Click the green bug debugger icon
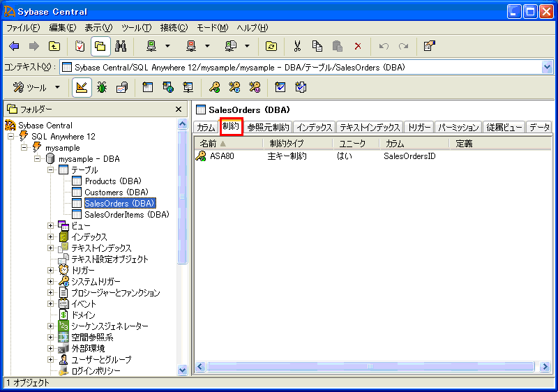 click(102, 87)
